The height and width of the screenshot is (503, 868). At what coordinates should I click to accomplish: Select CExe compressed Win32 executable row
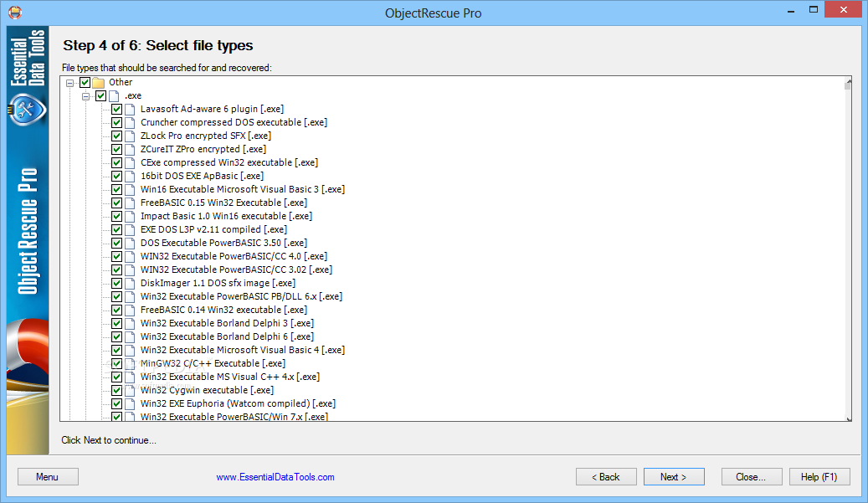pyautogui.click(x=229, y=162)
